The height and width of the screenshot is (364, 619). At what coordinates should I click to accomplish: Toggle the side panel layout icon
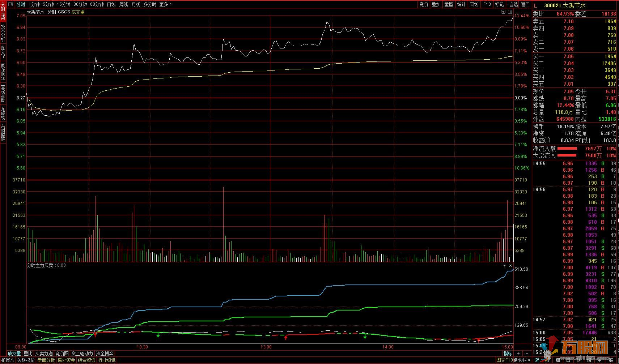click(510, 12)
